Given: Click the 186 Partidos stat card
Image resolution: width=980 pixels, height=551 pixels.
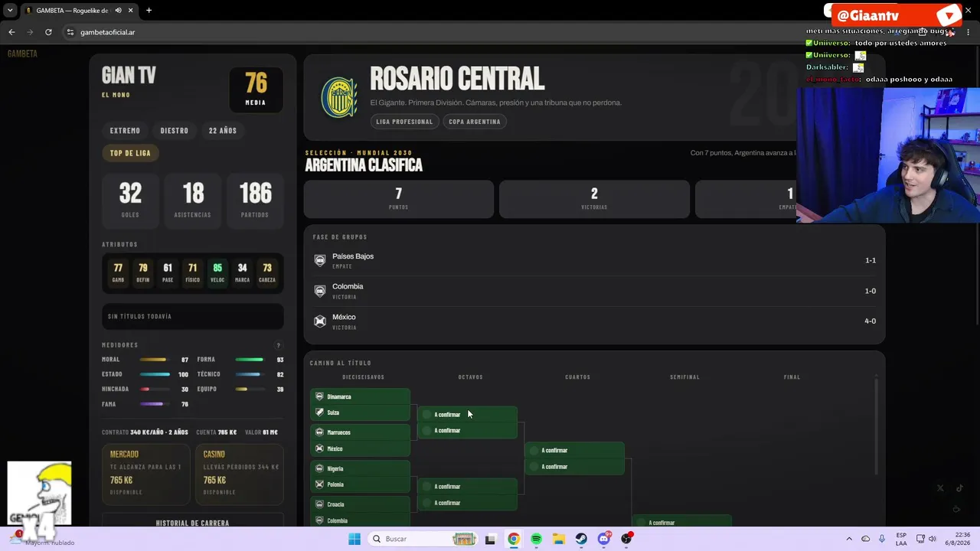Looking at the screenshot, I should (255, 201).
